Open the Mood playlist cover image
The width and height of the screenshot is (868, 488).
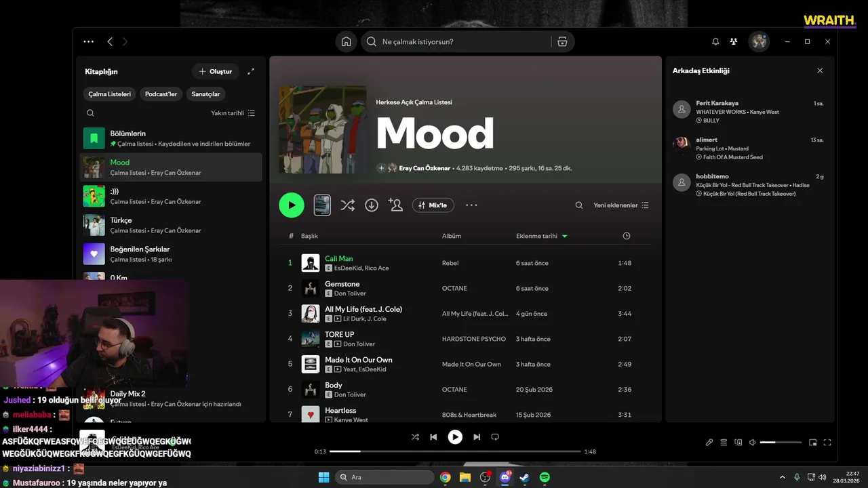tap(323, 129)
